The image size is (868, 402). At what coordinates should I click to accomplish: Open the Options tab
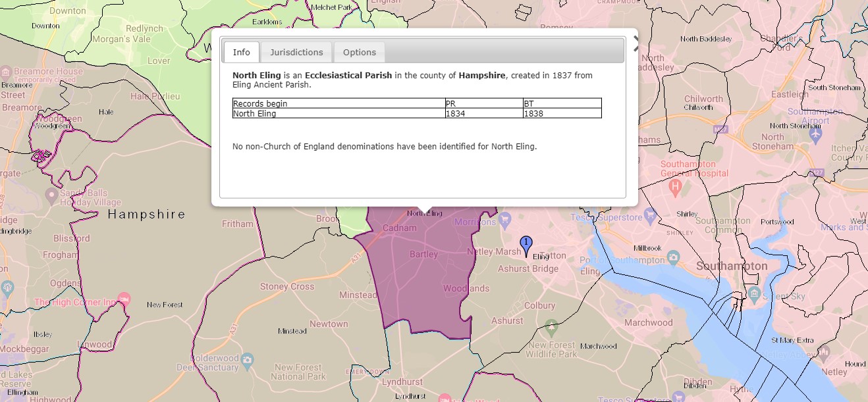pyautogui.click(x=359, y=52)
